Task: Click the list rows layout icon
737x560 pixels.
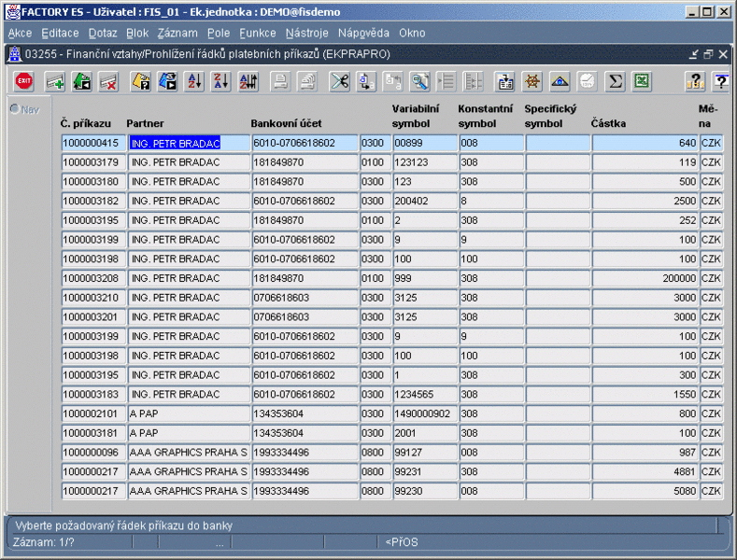Action: point(446,81)
